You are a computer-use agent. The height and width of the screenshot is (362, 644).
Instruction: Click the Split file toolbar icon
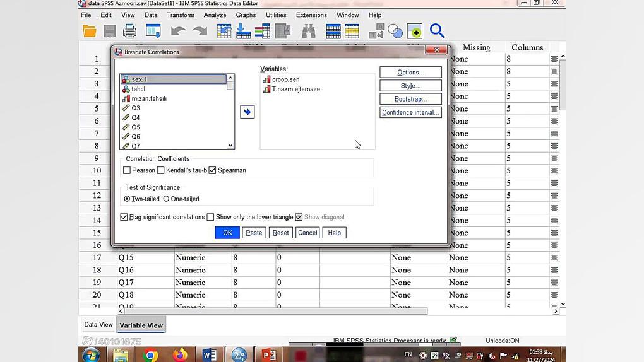coord(376,31)
